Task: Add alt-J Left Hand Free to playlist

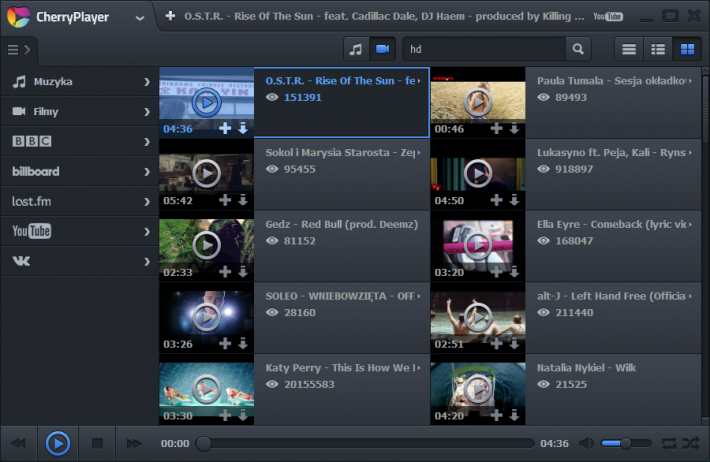Action: (497, 343)
